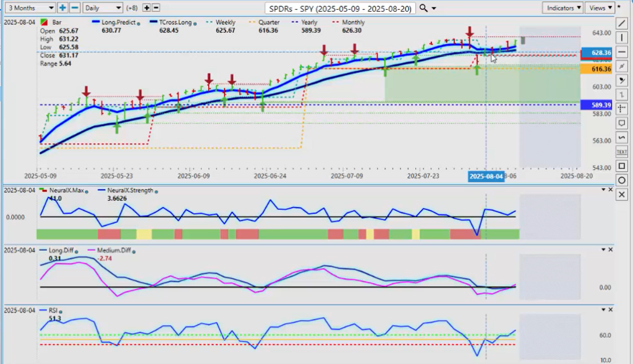Select the rectangle drawing tool
The height and width of the screenshot is (364, 633).
pyautogui.click(x=622, y=166)
